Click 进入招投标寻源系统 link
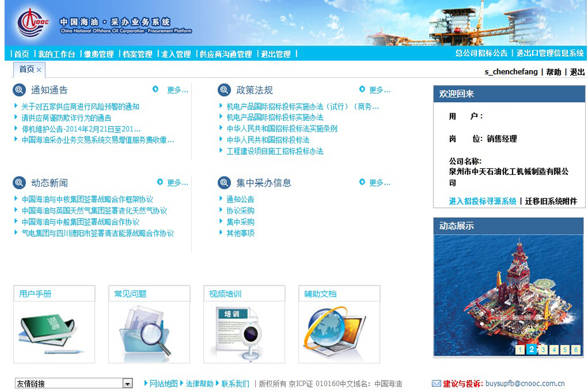The width and height of the screenshot is (588, 392). 483,201
